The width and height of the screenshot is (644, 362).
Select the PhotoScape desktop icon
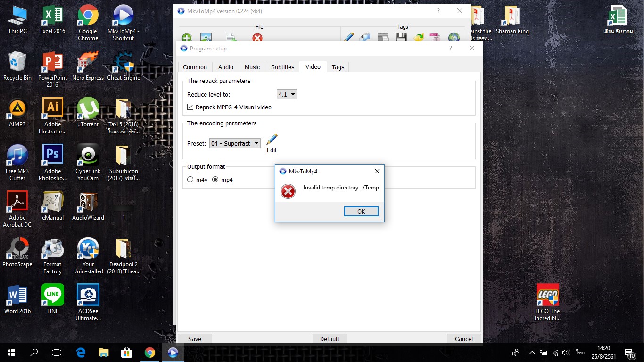pyautogui.click(x=17, y=253)
